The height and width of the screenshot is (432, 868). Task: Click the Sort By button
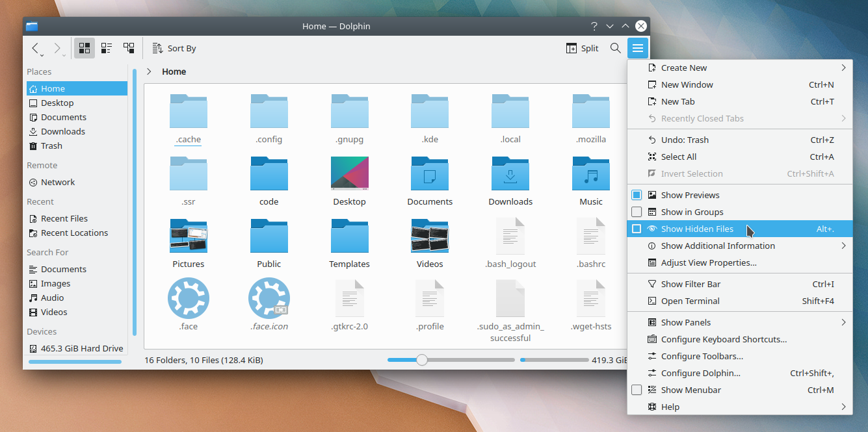point(174,48)
